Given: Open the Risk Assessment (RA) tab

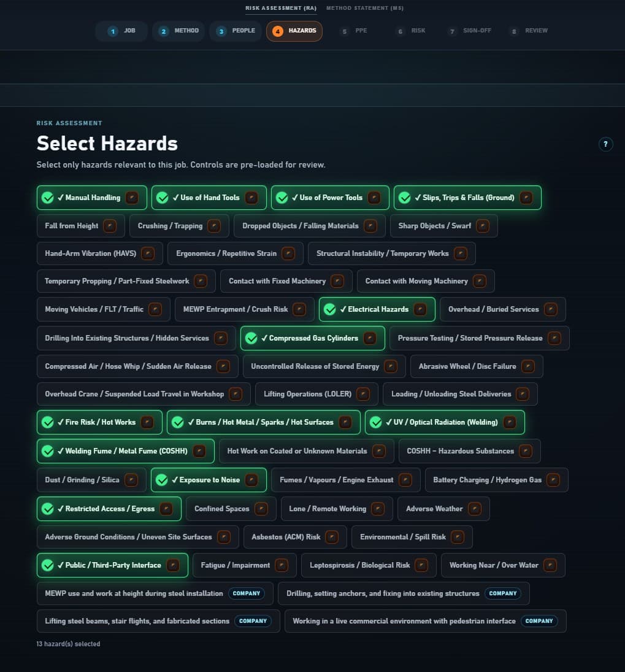Looking at the screenshot, I should 281,8.
